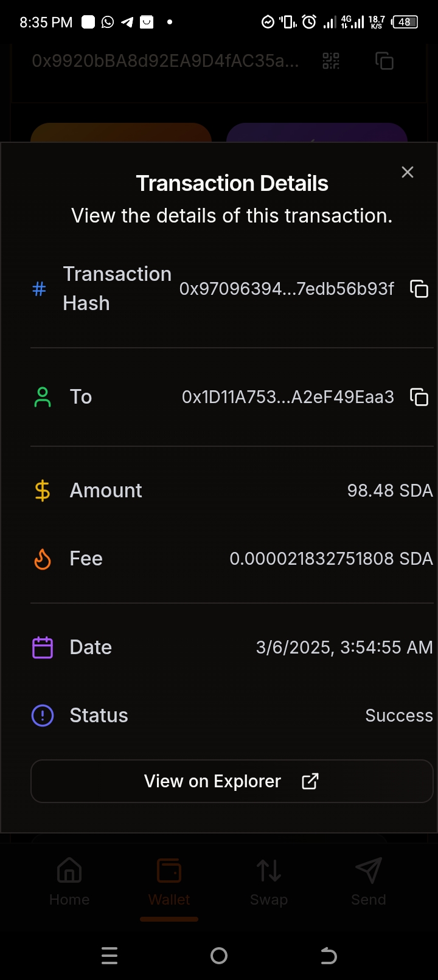
Task: Go to Home tab
Action: pyautogui.click(x=69, y=880)
